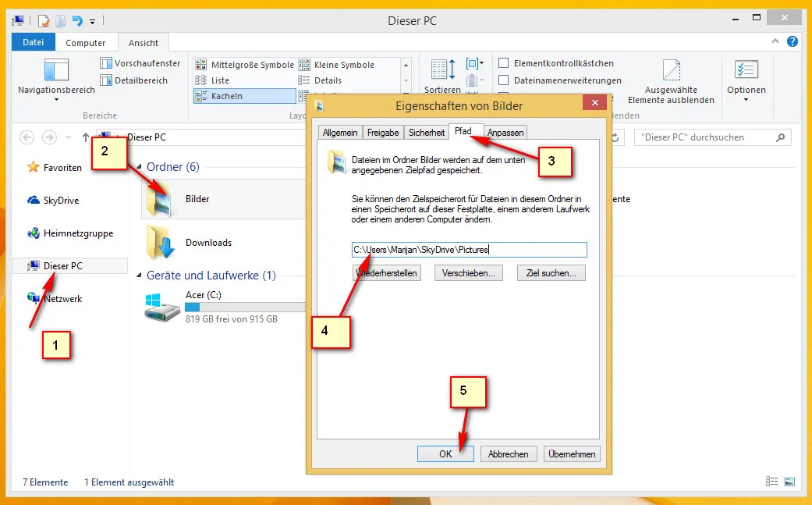The image size is (812, 505).
Task: Select Kleine Symbole layout
Action: click(x=336, y=65)
